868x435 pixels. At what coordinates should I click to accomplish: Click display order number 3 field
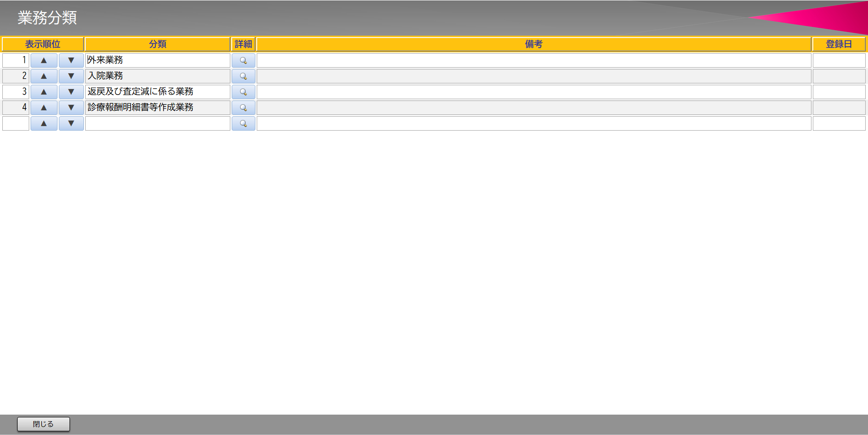16,92
